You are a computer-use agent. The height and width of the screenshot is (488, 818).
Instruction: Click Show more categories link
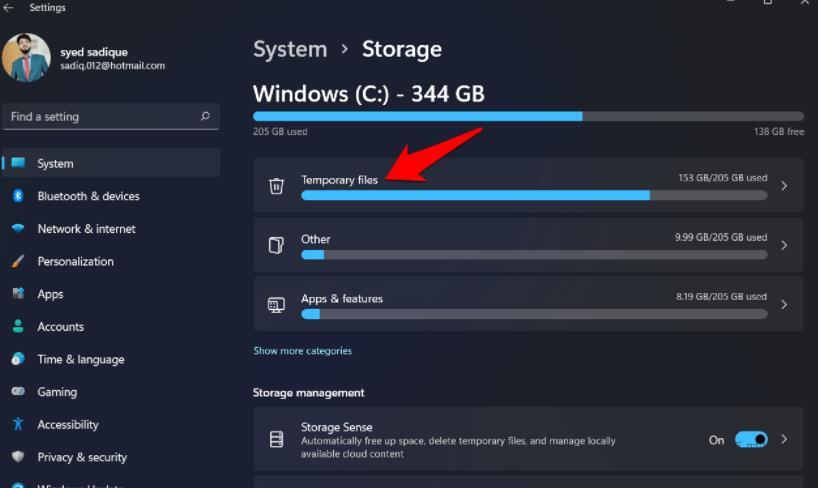(x=302, y=351)
